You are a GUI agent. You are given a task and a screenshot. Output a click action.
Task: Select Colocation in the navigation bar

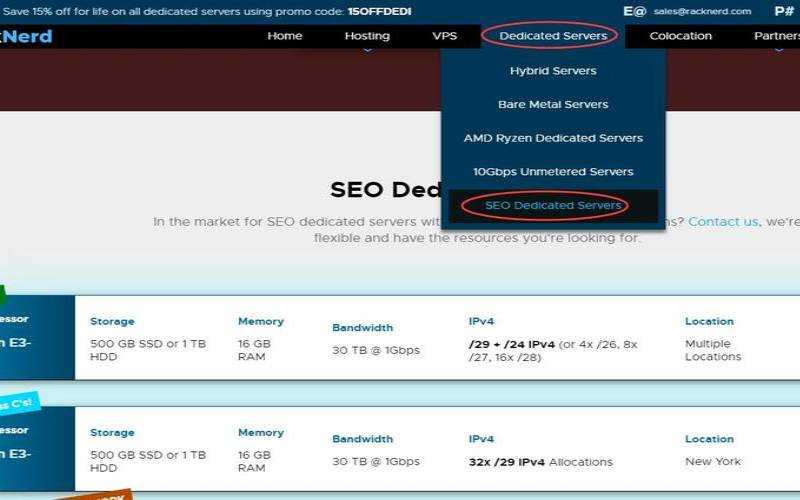(680, 36)
